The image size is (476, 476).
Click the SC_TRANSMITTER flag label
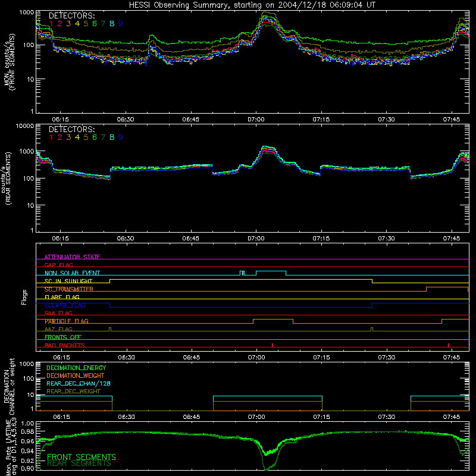69,289
